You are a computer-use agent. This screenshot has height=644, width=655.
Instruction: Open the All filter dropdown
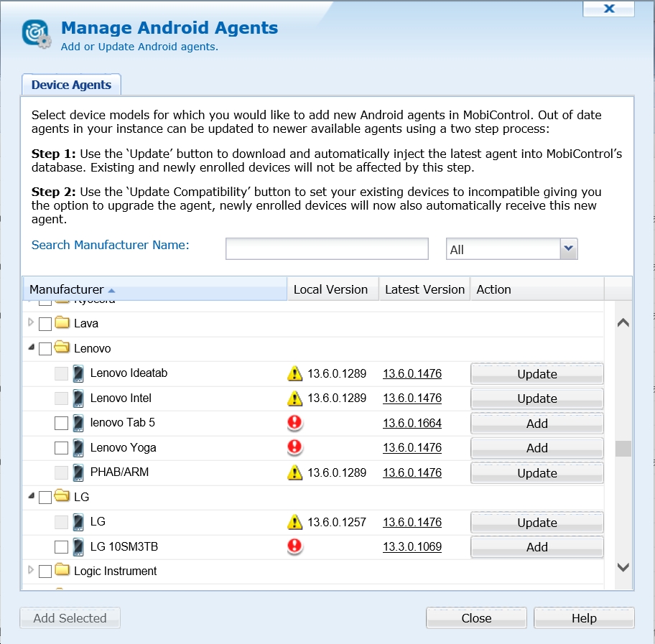569,249
